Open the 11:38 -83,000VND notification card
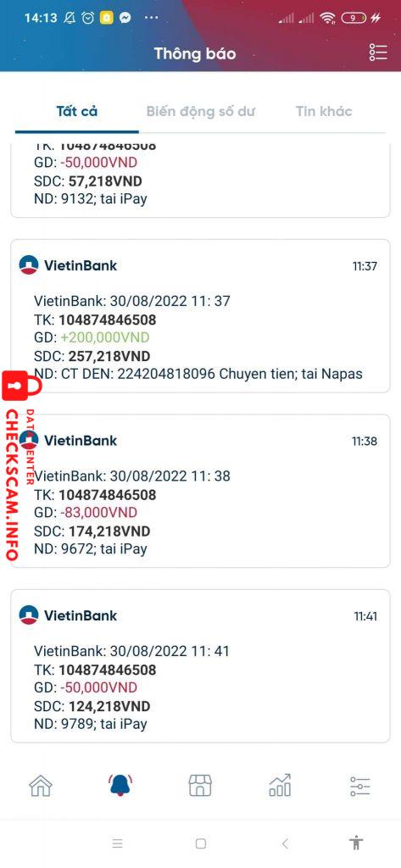The image size is (401, 868). (200, 491)
